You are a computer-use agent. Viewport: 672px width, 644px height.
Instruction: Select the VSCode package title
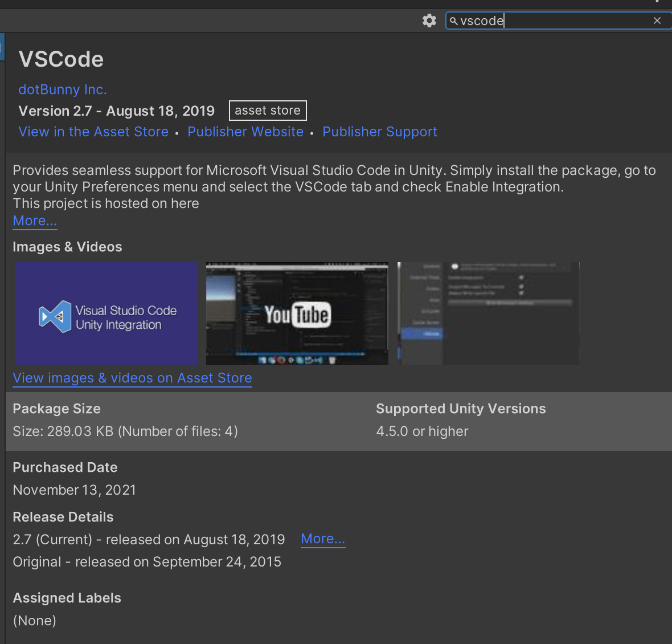coord(62,59)
